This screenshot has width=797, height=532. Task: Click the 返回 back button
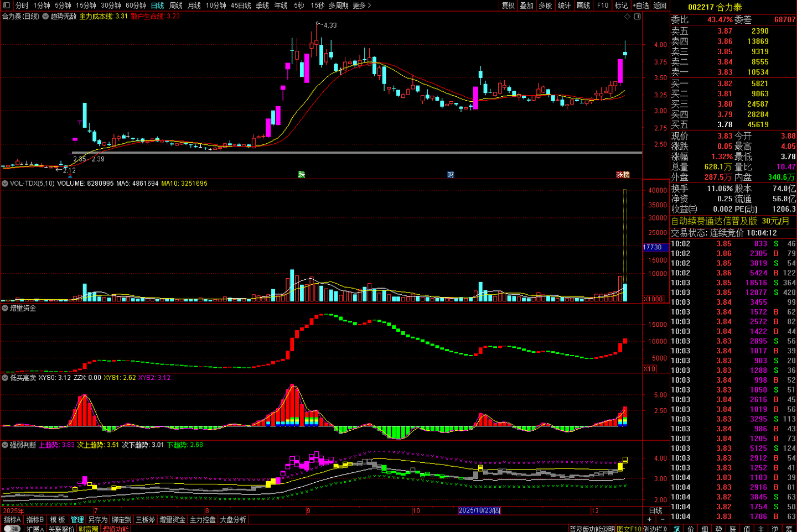point(660,6)
